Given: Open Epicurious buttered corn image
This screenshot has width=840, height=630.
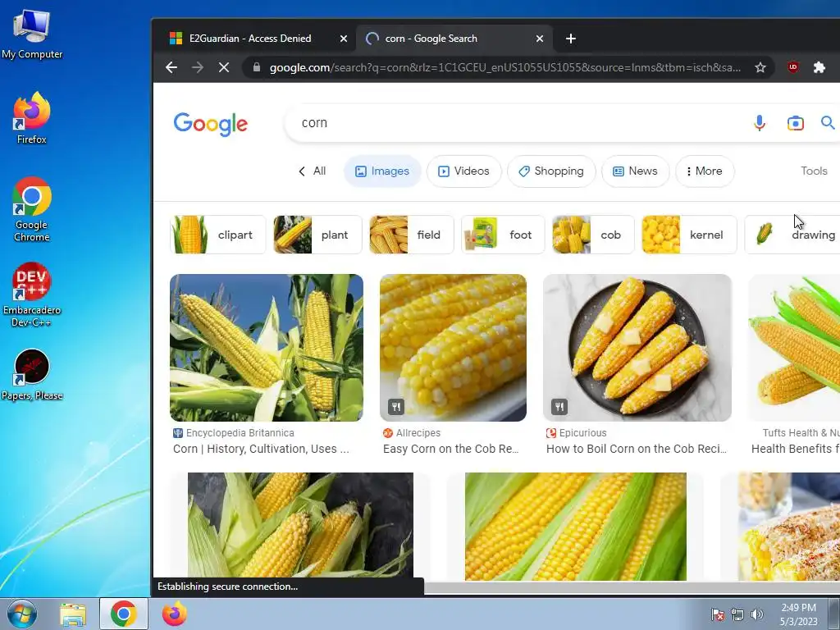Looking at the screenshot, I should pos(637,348).
